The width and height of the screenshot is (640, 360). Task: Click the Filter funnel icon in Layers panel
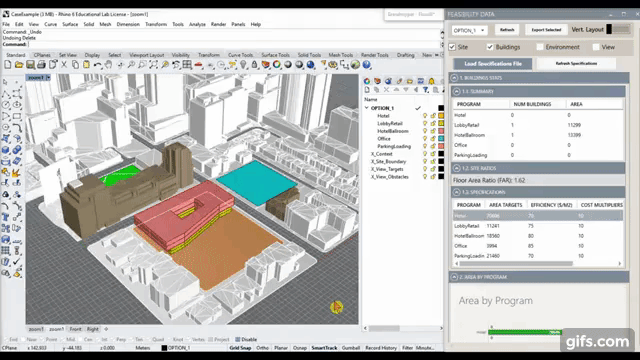click(x=426, y=90)
